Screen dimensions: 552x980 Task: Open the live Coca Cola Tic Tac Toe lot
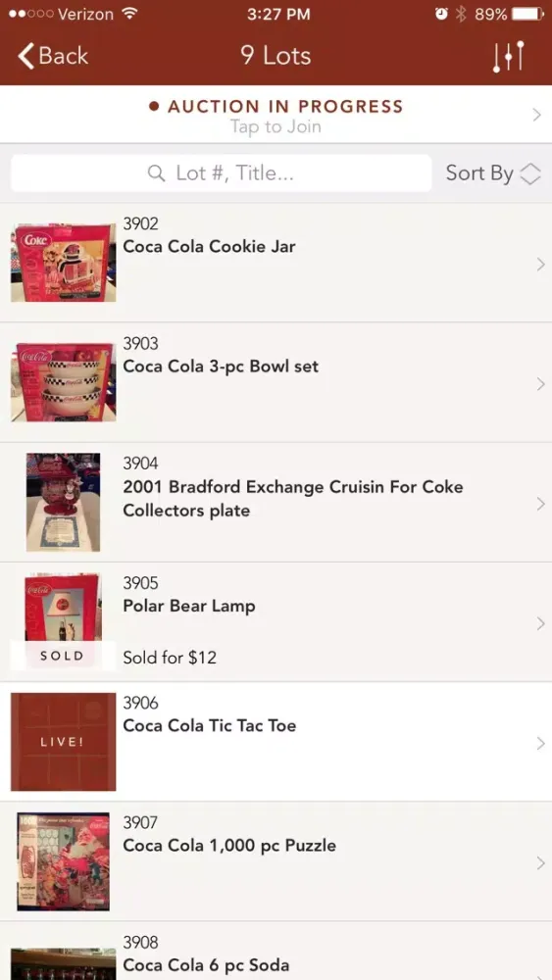coord(276,742)
